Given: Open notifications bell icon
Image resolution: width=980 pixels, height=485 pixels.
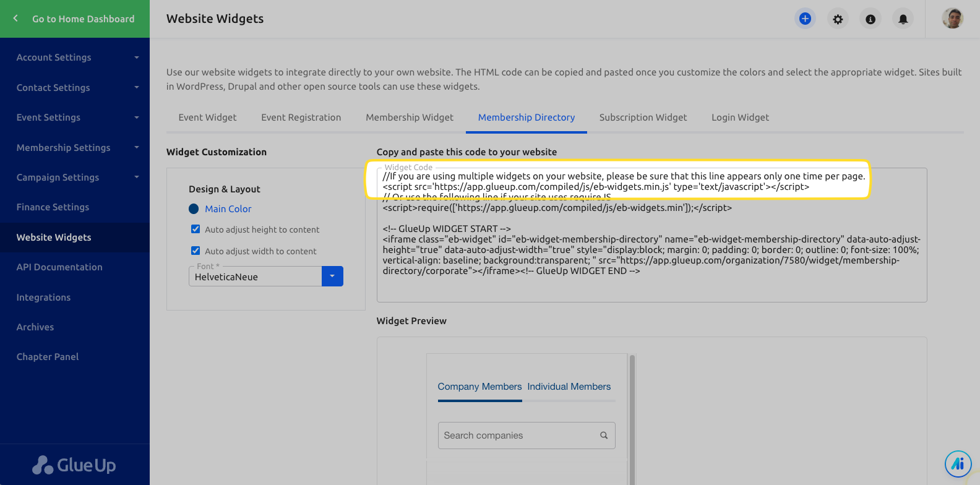Looking at the screenshot, I should coord(903,19).
